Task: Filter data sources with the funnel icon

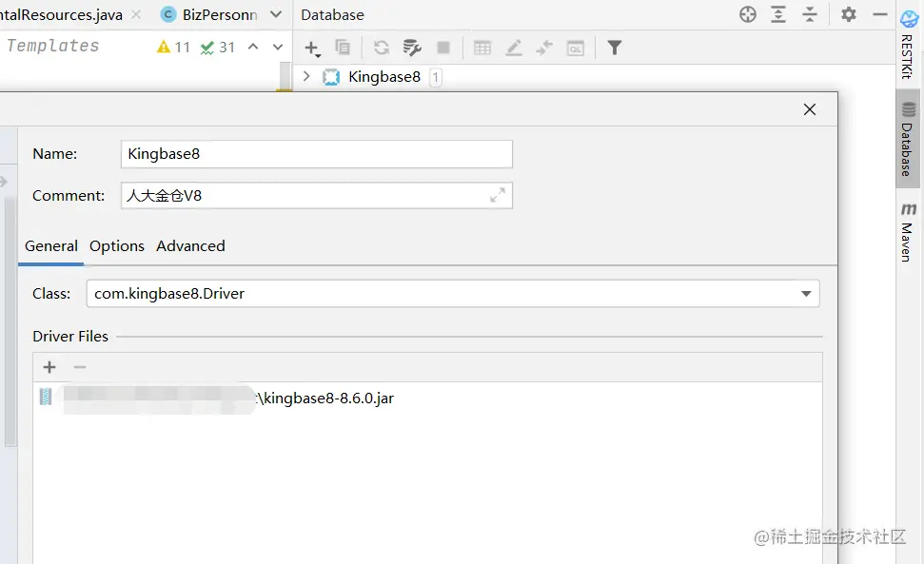Action: [614, 48]
